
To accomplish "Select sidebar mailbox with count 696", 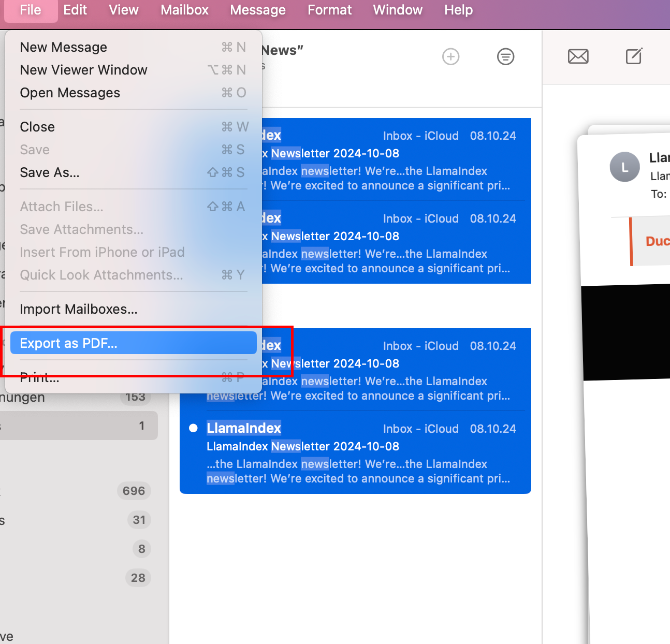I will click(79, 491).
